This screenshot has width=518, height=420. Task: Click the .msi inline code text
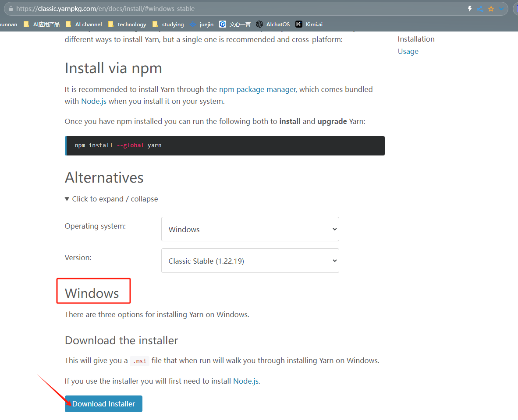(x=140, y=361)
